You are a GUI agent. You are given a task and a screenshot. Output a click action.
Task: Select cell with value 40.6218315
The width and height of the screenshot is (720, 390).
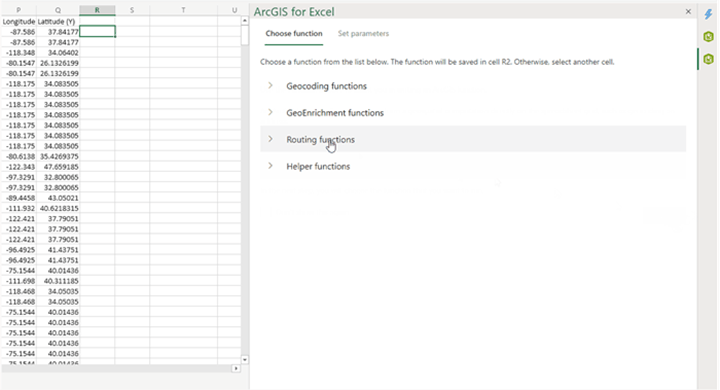pyautogui.click(x=58, y=209)
